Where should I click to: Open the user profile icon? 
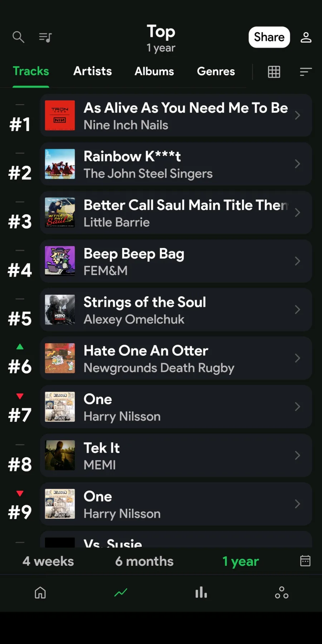[306, 37]
